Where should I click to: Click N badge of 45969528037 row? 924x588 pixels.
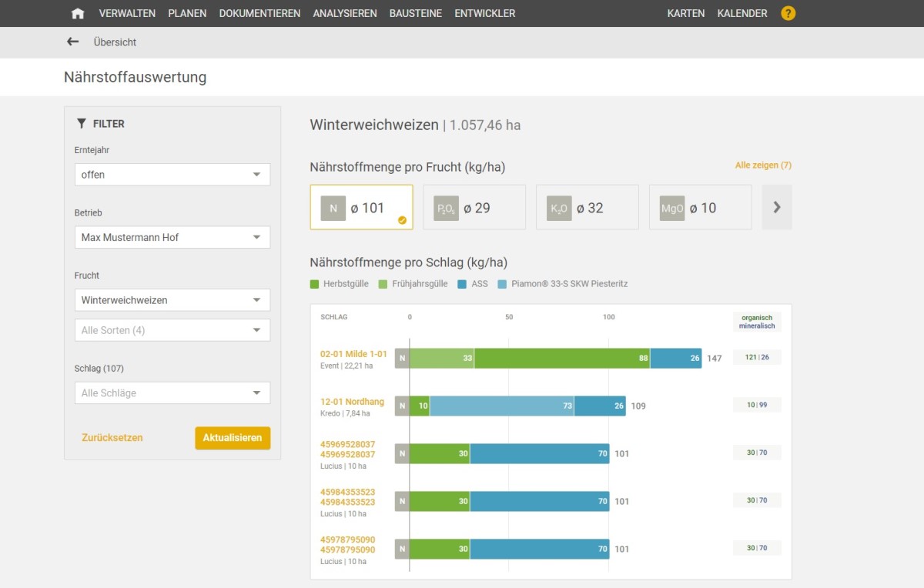coord(402,453)
